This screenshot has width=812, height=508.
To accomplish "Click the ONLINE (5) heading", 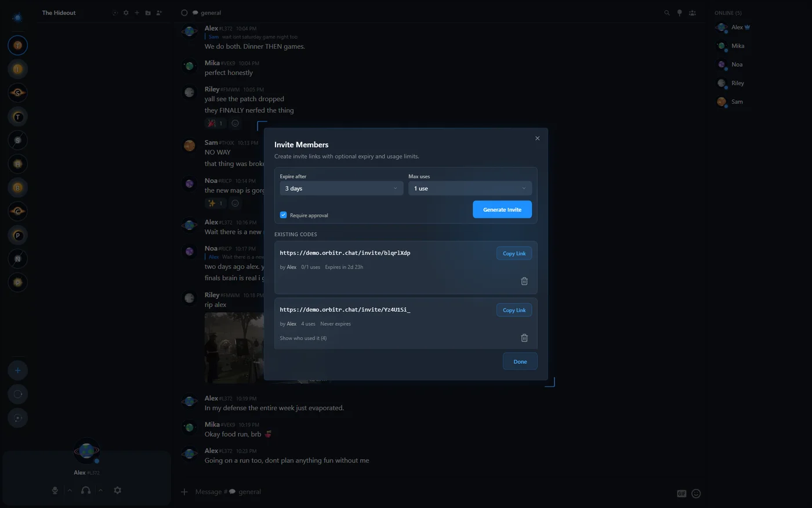I will click(728, 13).
